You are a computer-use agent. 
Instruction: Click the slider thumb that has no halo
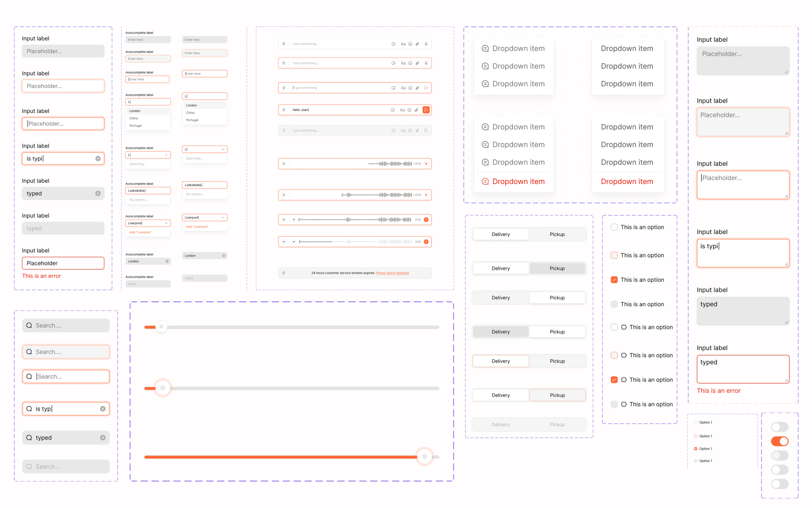pos(161,327)
